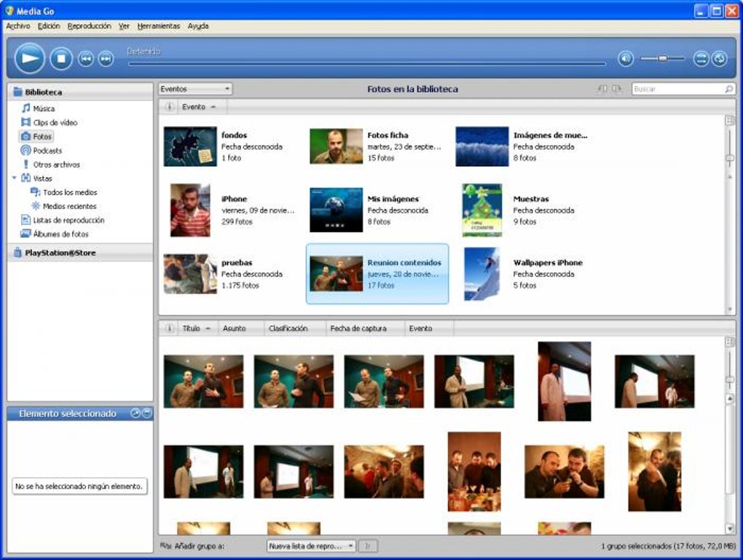Open the iPhone event with 299 fotos
The width and height of the screenshot is (743, 560).
232,210
